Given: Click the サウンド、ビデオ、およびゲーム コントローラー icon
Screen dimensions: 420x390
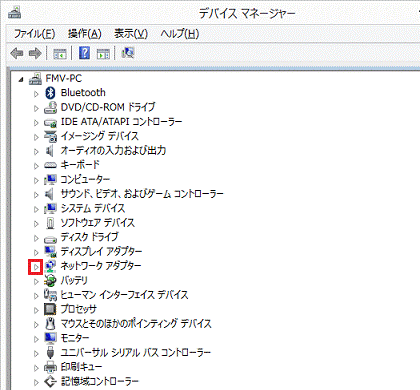Looking at the screenshot, I should [50, 194].
